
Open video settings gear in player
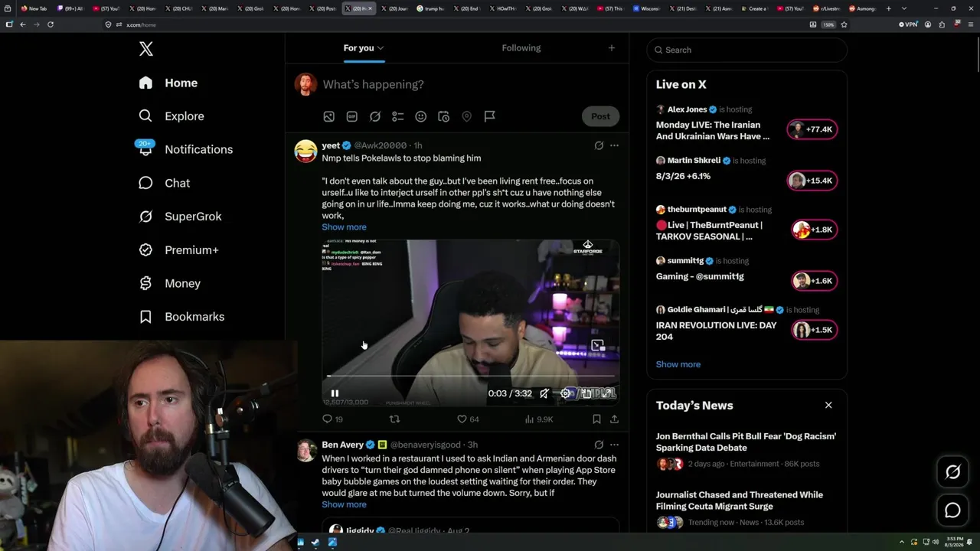[566, 393]
